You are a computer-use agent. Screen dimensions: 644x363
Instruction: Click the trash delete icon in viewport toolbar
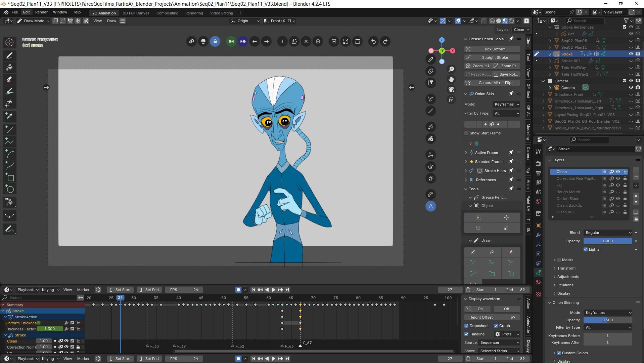tap(318, 41)
